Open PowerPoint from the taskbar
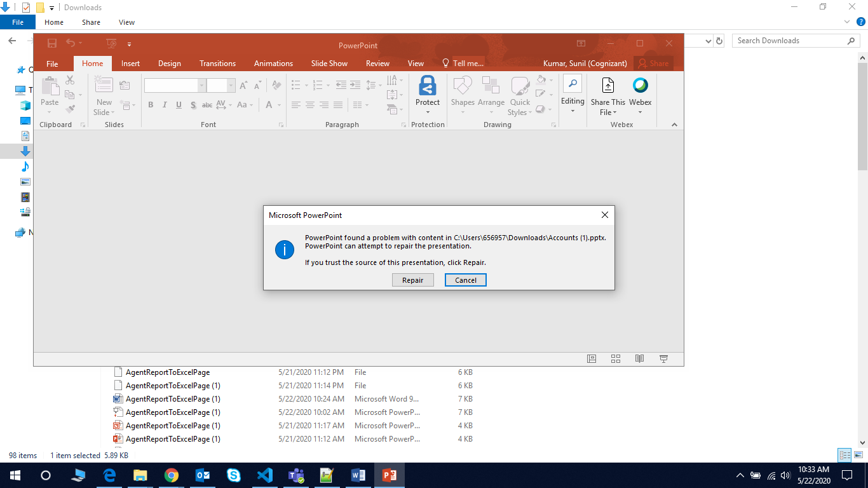Image resolution: width=868 pixels, height=488 pixels. click(x=390, y=475)
